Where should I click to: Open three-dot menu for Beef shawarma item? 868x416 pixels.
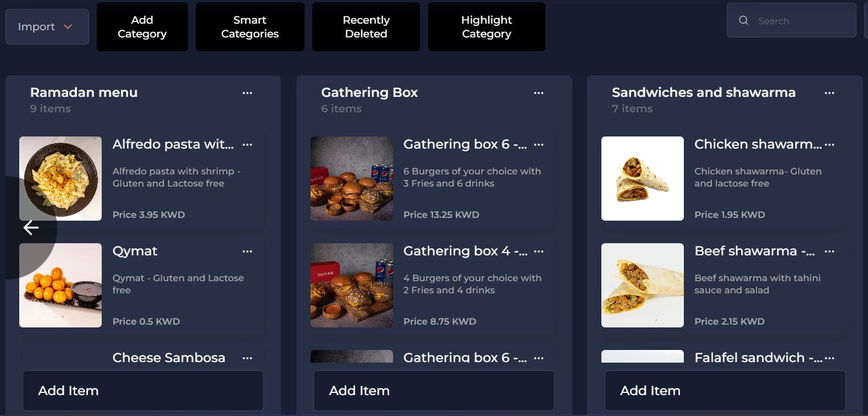[829, 251]
